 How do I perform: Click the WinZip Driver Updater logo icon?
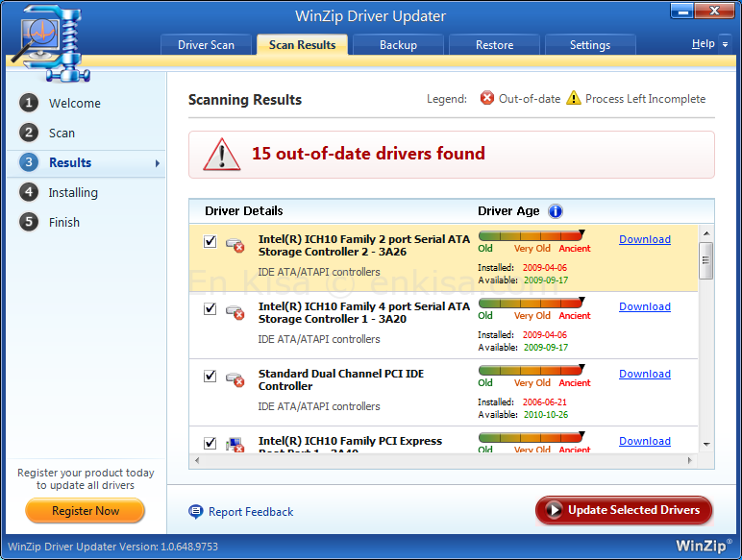50,43
